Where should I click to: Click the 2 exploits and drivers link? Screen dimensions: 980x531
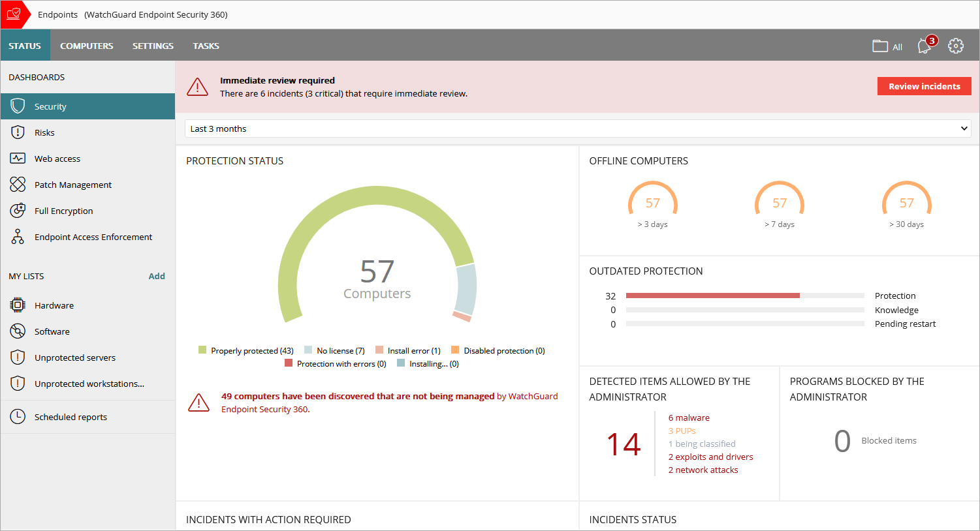(710, 457)
